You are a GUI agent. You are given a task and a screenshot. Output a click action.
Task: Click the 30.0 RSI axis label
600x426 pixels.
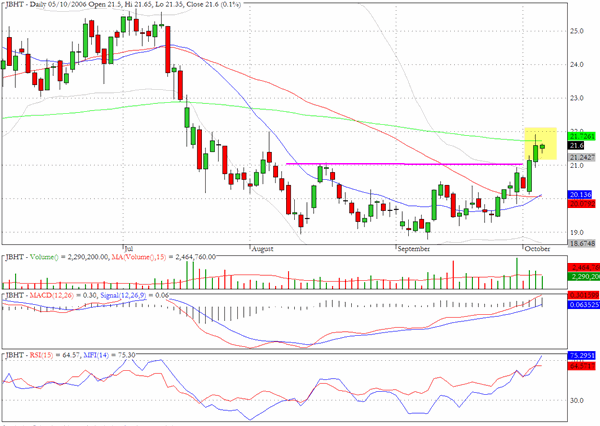tap(577, 401)
